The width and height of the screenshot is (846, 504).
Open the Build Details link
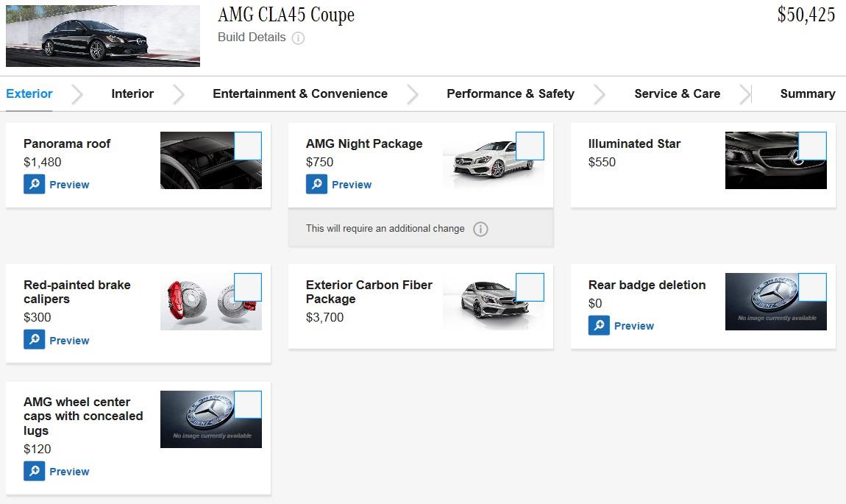click(x=252, y=38)
